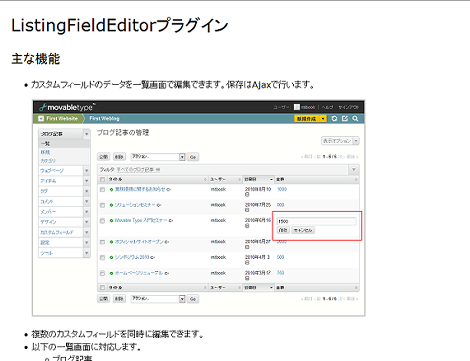Expand the カスタムフィールド sidebar arrow
The width and height of the screenshot is (470, 361).
(x=86, y=232)
